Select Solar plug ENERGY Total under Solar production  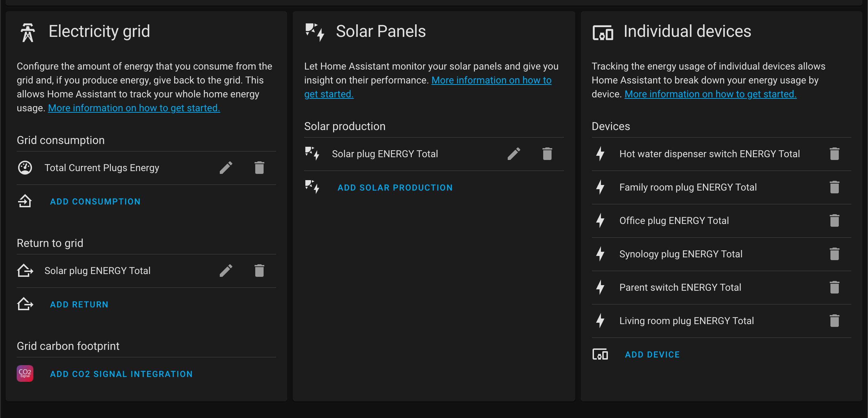385,154
